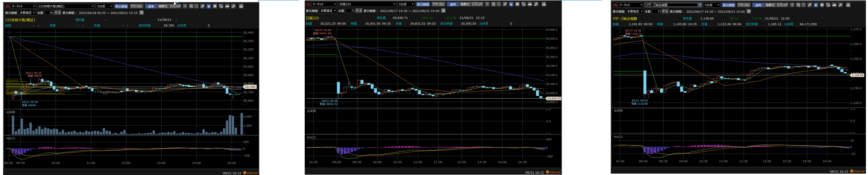
Task: Enable スプレッド mode in the 日経225 chart
Action: coord(477,4)
